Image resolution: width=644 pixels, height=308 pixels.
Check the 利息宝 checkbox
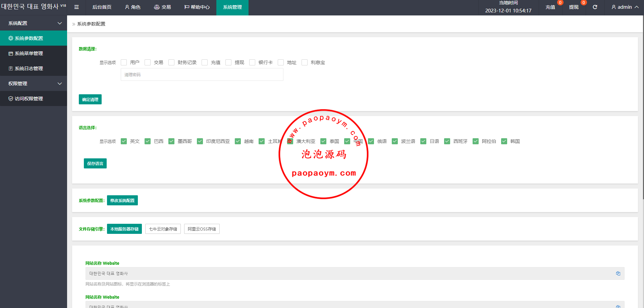tap(305, 62)
